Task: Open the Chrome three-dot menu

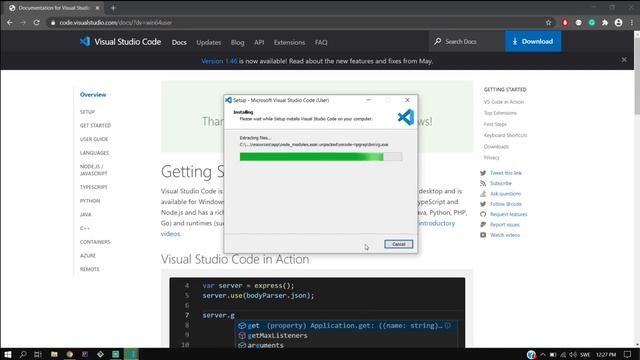Action: (x=631, y=23)
